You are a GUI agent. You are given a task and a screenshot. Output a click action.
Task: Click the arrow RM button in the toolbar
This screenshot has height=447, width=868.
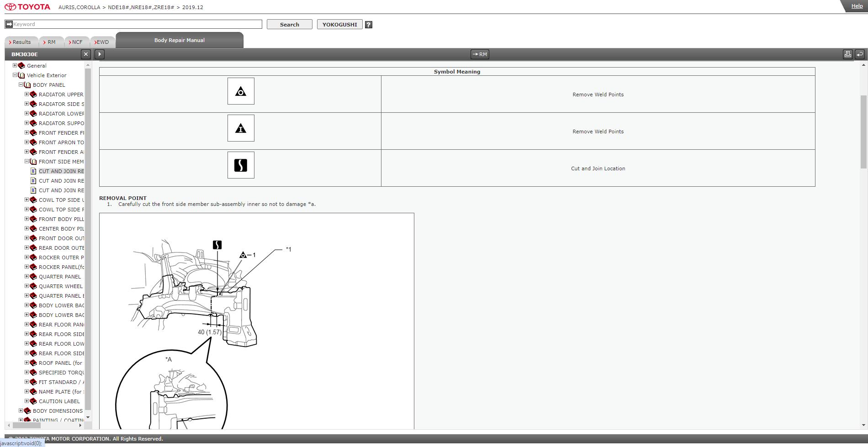(x=480, y=54)
